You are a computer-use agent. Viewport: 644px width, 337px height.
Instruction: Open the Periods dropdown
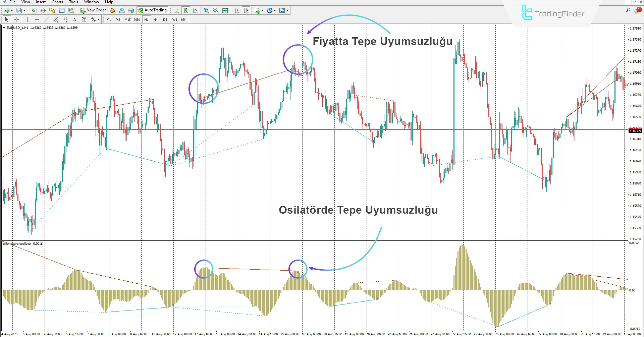271,10
